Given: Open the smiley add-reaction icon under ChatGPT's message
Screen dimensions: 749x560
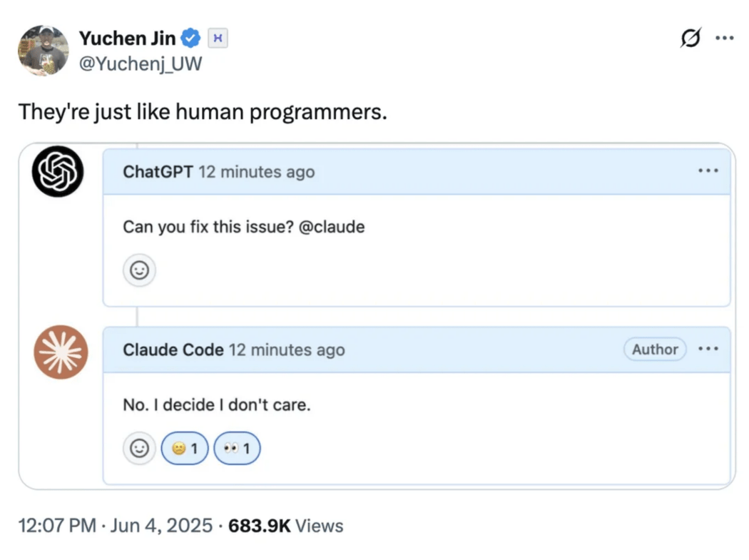Looking at the screenshot, I should [x=139, y=270].
